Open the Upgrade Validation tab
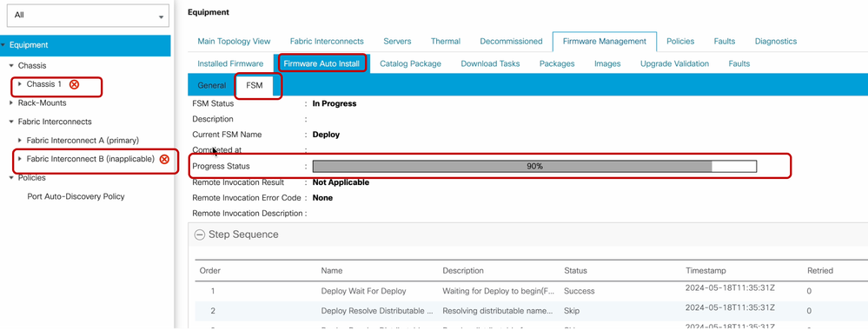This screenshot has height=330, width=868. click(x=674, y=63)
